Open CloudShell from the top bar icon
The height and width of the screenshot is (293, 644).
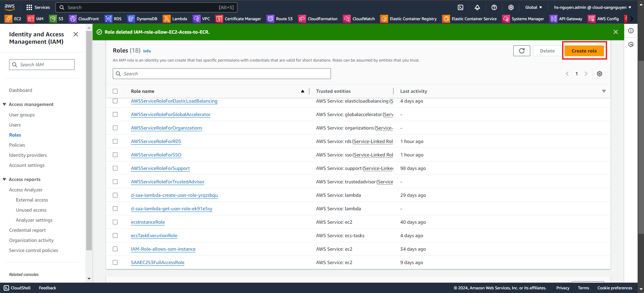[x=461, y=7]
